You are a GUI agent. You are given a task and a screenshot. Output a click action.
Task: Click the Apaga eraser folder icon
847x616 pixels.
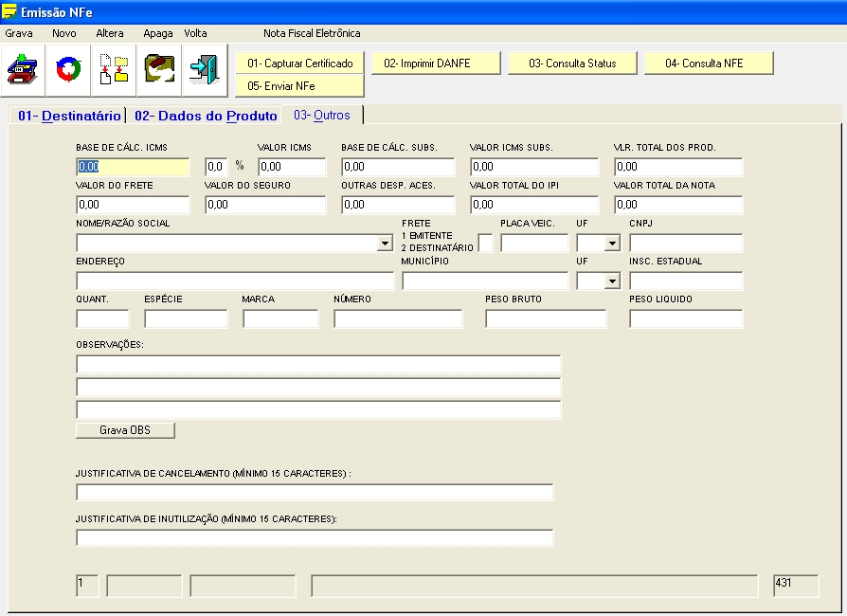point(159,70)
